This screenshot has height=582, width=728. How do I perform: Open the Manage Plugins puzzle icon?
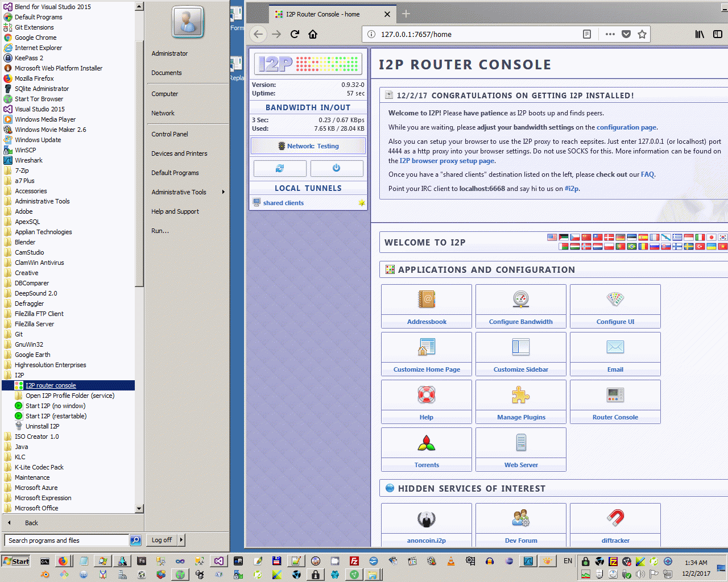click(521, 394)
